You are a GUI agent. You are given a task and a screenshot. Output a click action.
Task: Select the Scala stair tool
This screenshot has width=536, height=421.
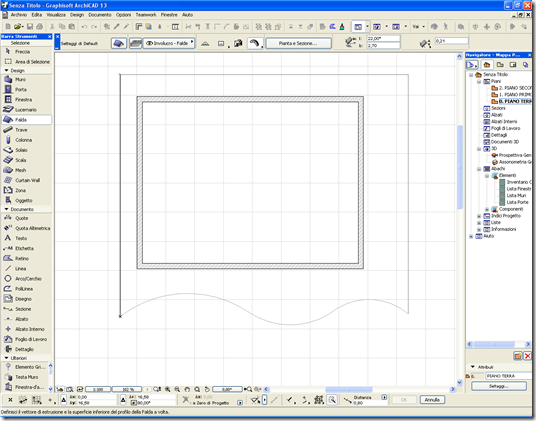(26, 160)
